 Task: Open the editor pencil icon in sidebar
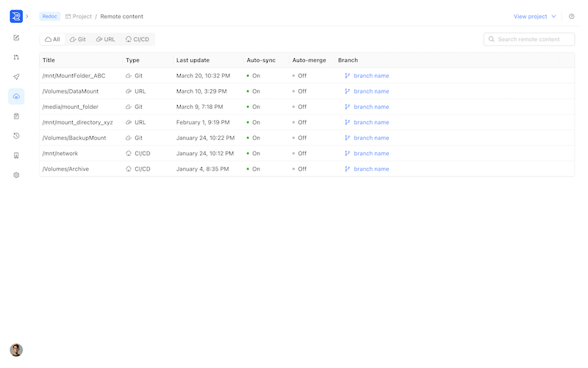tap(16, 38)
